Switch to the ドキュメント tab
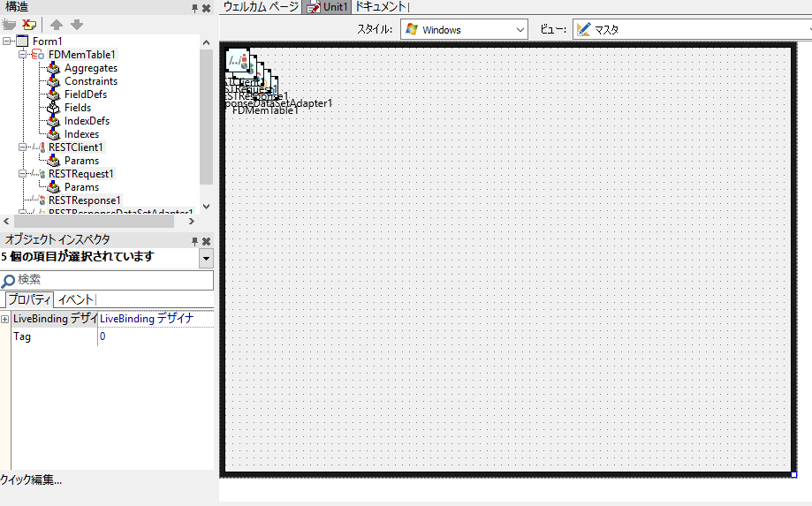Image resolution: width=812 pixels, height=506 pixels. pyautogui.click(x=382, y=7)
